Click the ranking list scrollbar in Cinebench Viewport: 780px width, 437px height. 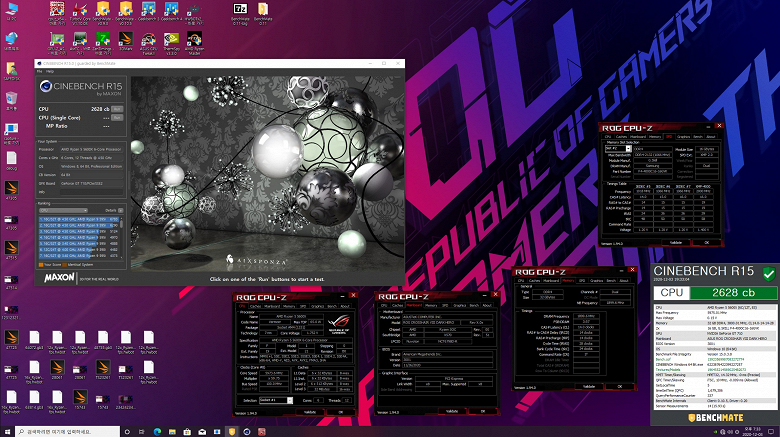click(x=123, y=236)
